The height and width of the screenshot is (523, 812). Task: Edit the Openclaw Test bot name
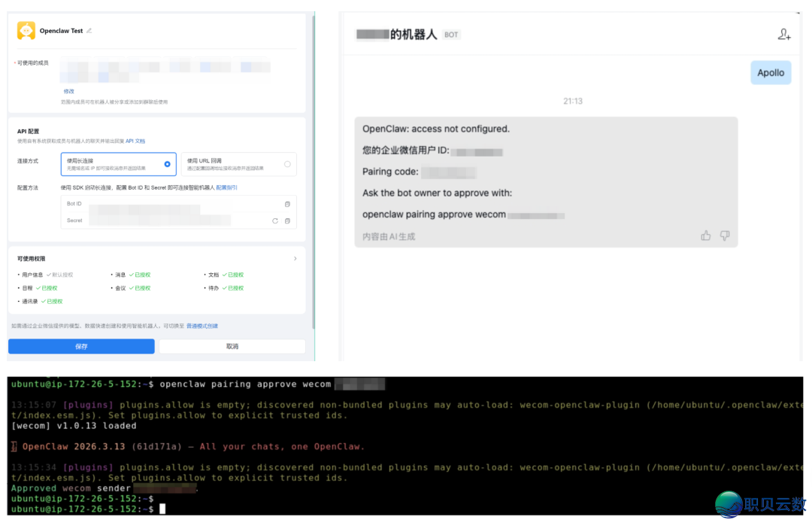pos(89,31)
